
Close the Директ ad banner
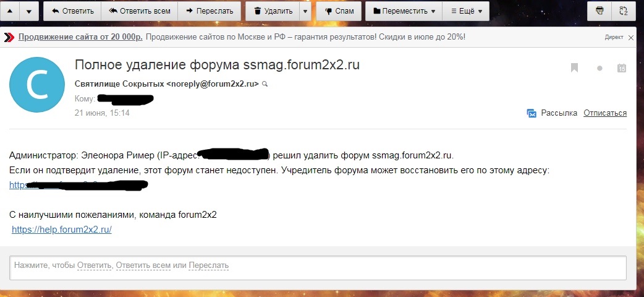630,37
